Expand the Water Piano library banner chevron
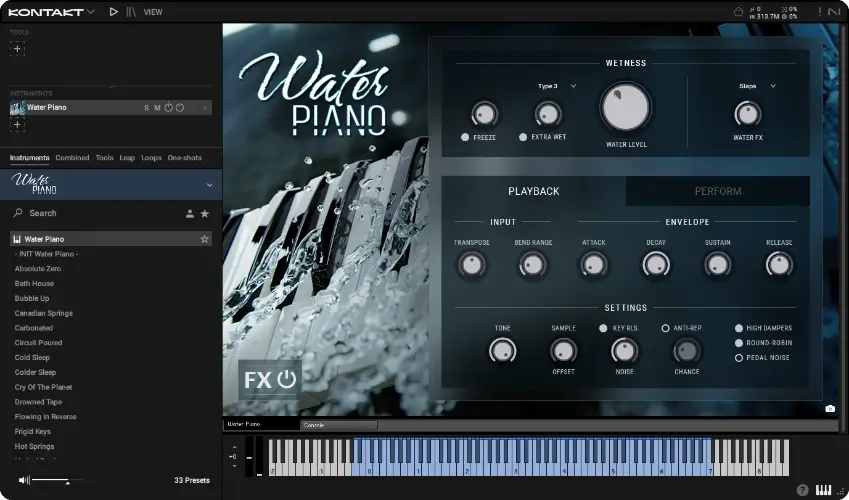Screen dimensions: 849x500 (209, 185)
